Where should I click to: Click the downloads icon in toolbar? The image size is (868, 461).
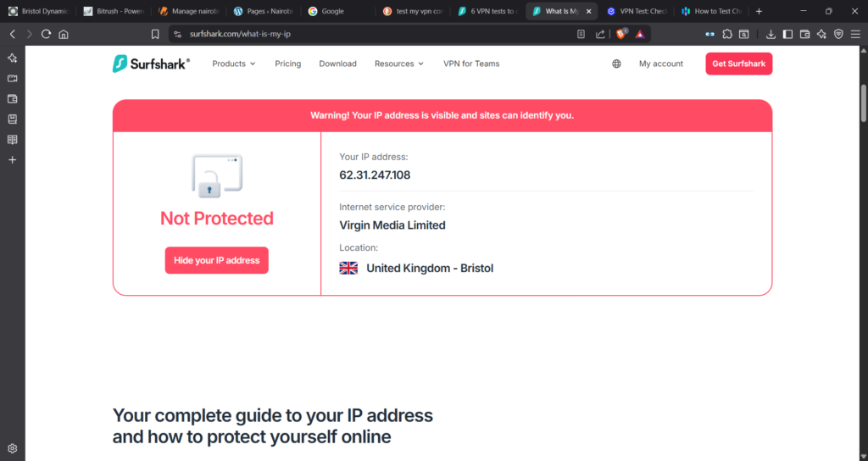point(771,34)
